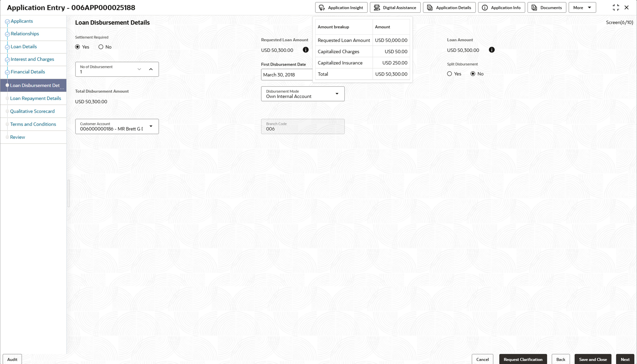This screenshot has height=364, width=637.
Task: Go to Loan Repayment Details step
Action: (x=35, y=98)
